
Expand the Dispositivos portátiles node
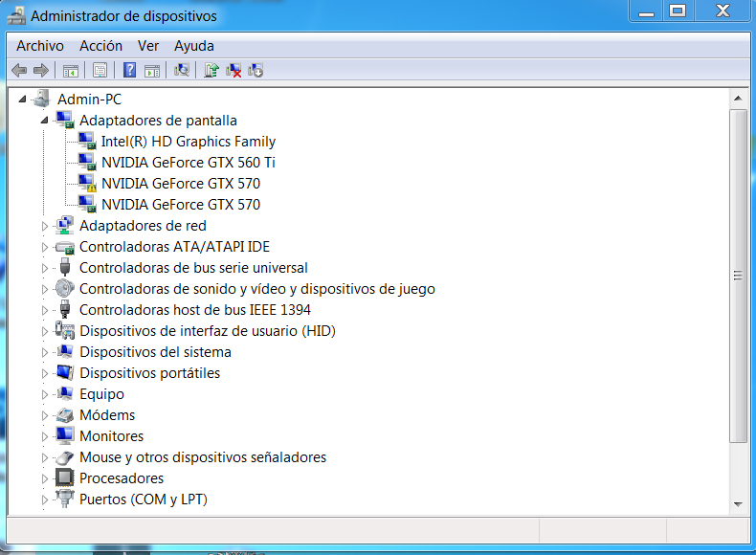click(x=45, y=374)
